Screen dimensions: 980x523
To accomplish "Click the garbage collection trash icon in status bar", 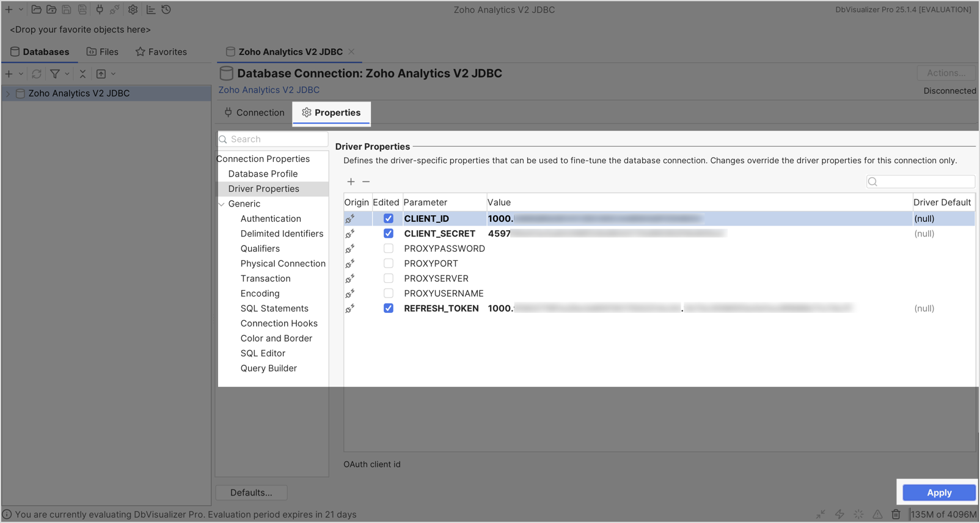I will point(896,514).
